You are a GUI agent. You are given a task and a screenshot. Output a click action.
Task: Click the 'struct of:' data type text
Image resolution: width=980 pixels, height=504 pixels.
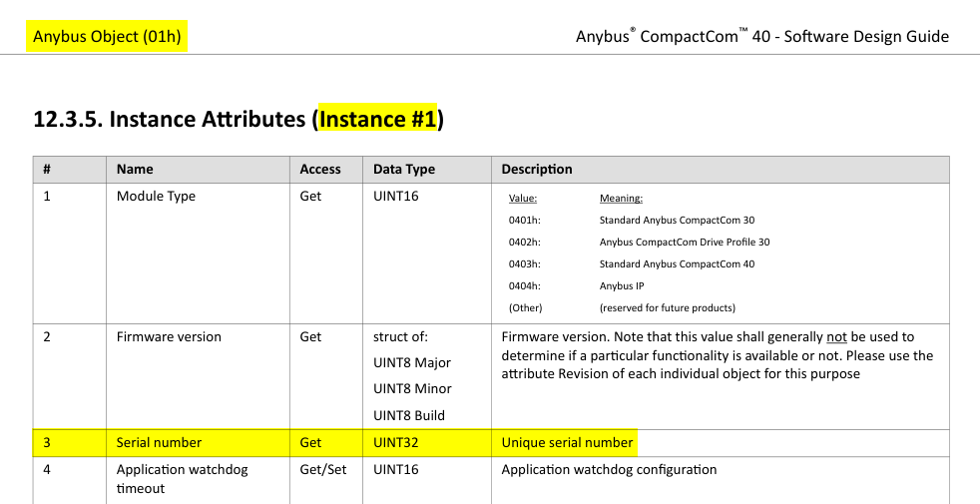point(400,336)
